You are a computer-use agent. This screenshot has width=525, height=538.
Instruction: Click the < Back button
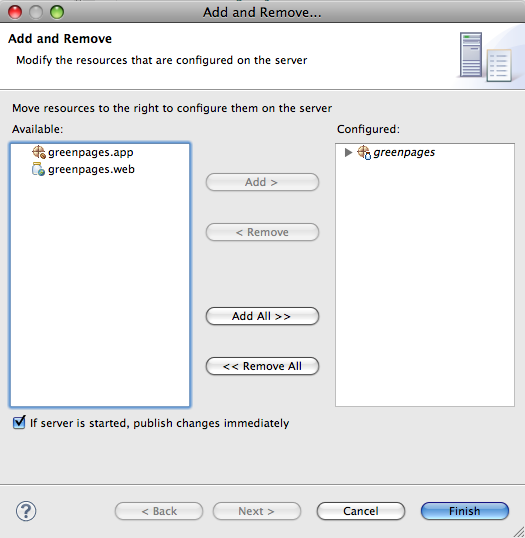159,511
